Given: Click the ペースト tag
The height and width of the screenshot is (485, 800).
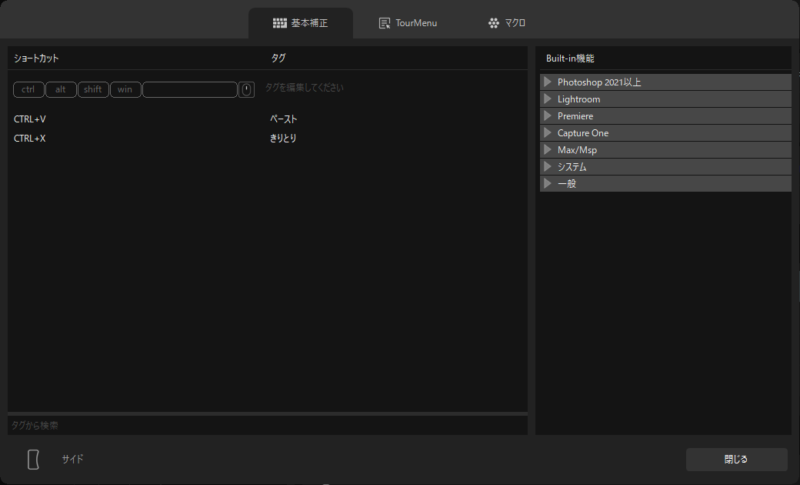Looking at the screenshot, I should tap(283, 119).
